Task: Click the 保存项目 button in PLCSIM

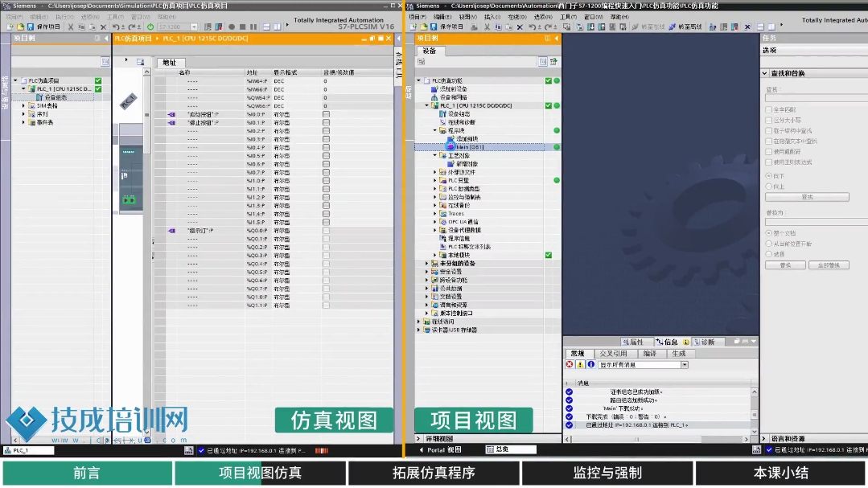Action: (43, 27)
